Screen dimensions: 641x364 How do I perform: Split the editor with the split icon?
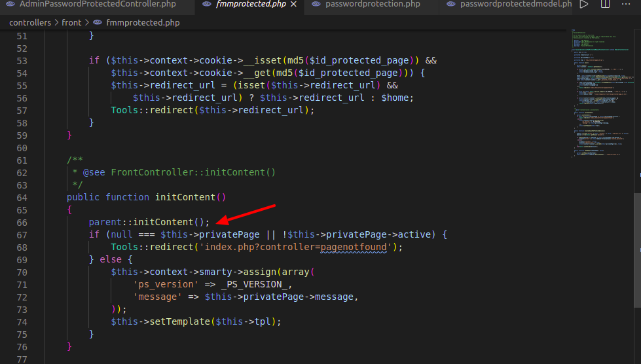click(x=605, y=5)
